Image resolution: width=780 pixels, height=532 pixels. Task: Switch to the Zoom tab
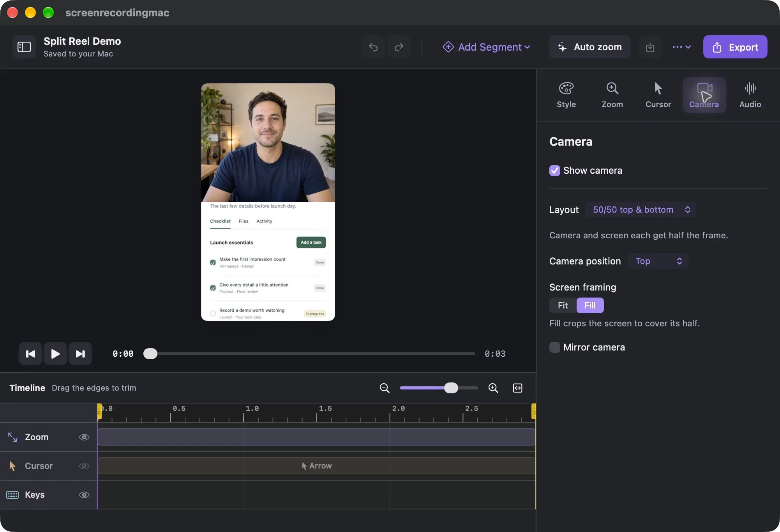[612, 95]
